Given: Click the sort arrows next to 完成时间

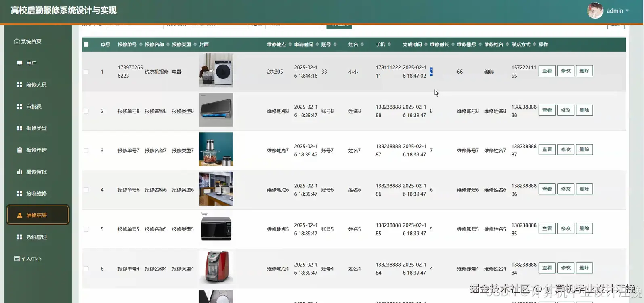Looking at the screenshot, I should pos(426,44).
